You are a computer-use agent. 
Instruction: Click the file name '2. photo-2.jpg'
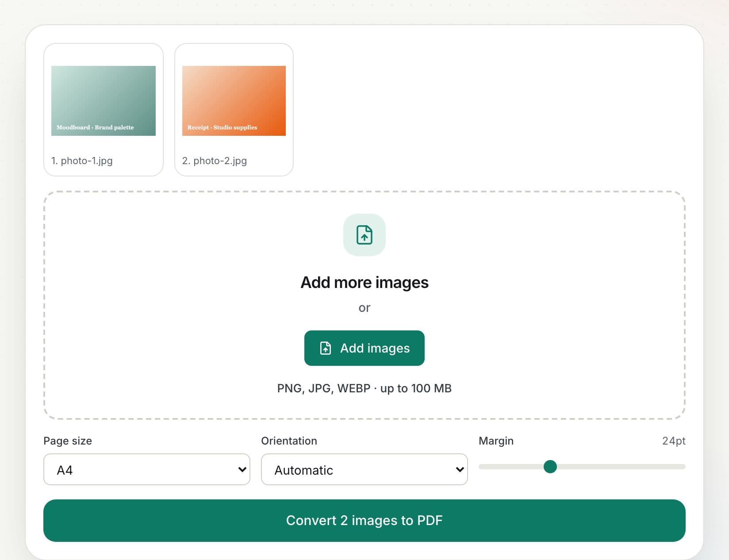[215, 161]
